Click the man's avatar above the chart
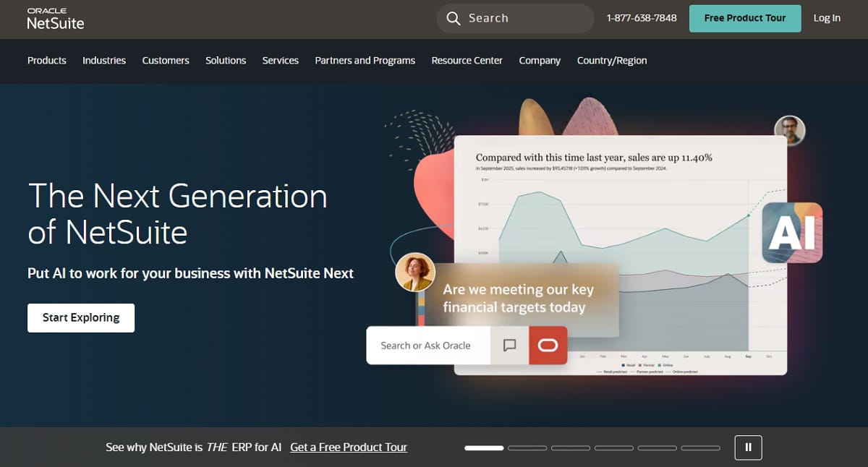The image size is (868, 467). (x=789, y=131)
